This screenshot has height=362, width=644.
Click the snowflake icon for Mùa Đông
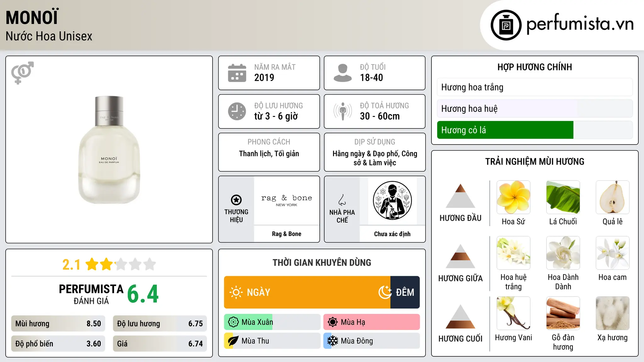(333, 341)
